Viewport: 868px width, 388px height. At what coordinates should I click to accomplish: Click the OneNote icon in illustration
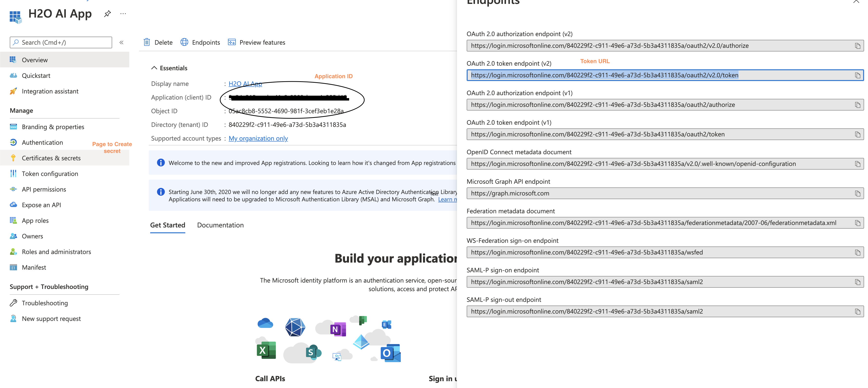pos(338,329)
